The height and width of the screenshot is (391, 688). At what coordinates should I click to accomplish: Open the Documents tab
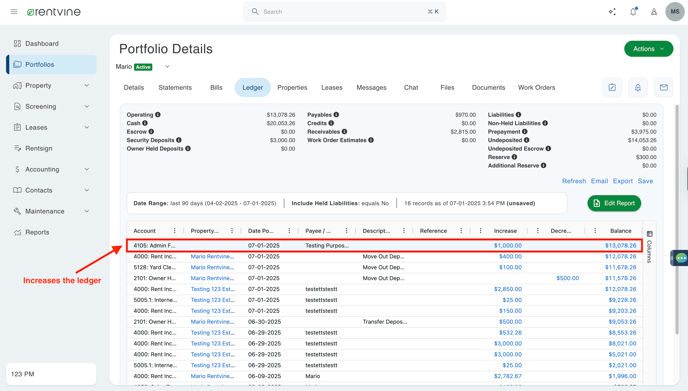click(x=488, y=87)
